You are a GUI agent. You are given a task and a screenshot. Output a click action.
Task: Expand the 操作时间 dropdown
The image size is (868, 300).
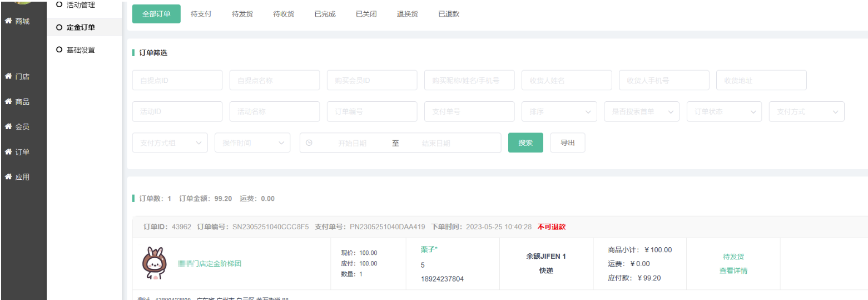pyautogui.click(x=252, y=142)
